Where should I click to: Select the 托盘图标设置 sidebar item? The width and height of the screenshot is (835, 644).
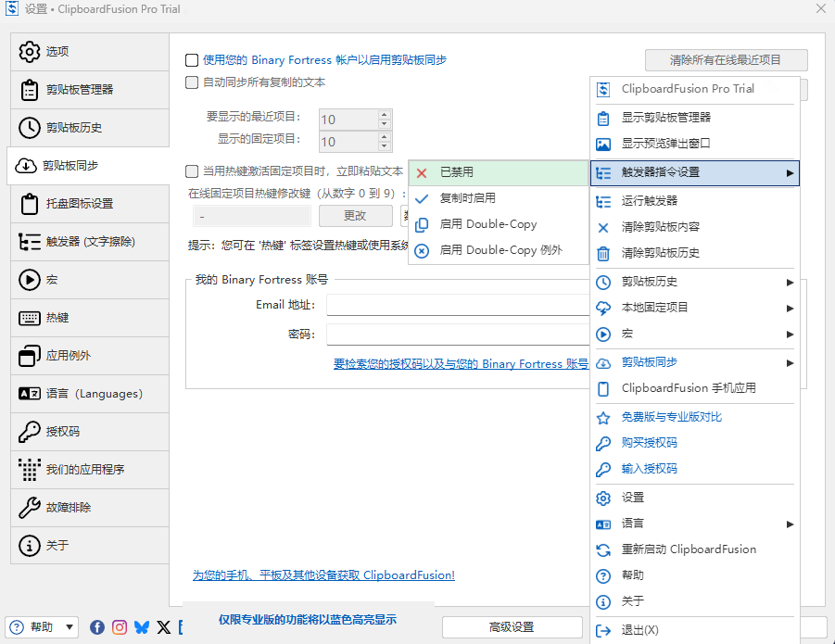(82, 204)
